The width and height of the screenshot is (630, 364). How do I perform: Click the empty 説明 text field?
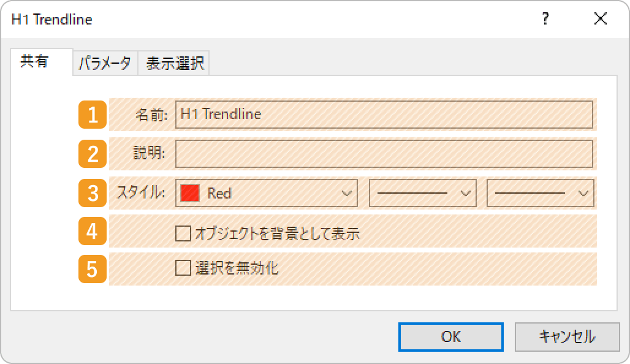click(384, 153)
